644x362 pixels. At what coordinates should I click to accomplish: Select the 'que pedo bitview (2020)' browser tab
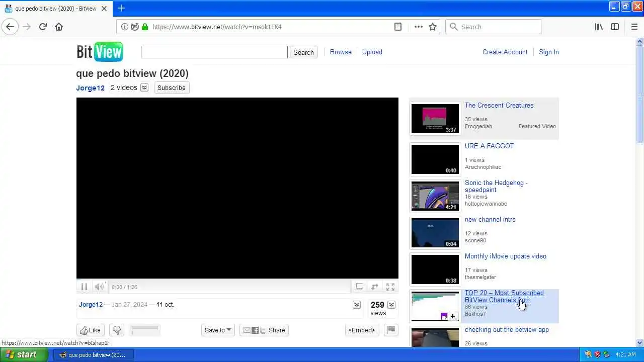(55, 9)
